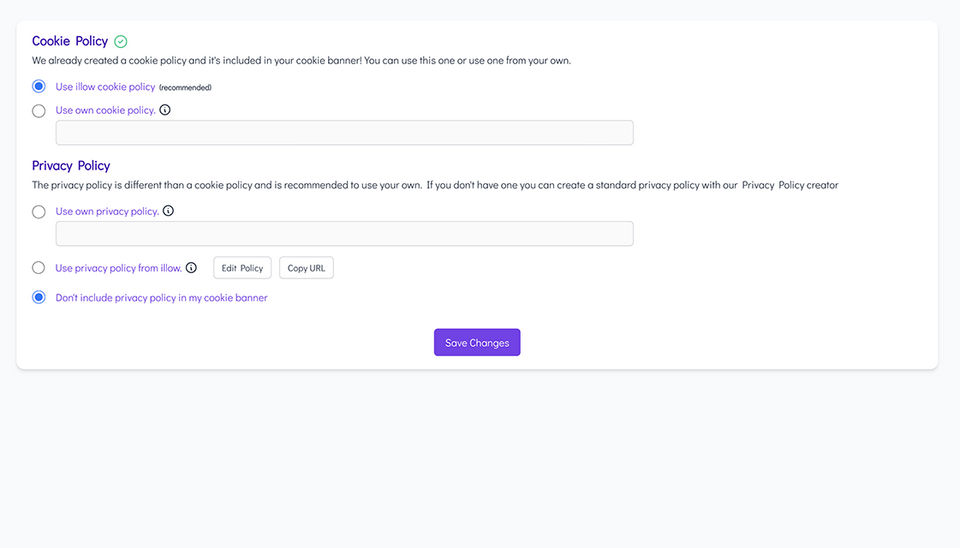Screen dimensions: 960x548
Task: Click the 'Don't include privacy policy' label text
Action: pyautogui.click(x=161, y=297)
